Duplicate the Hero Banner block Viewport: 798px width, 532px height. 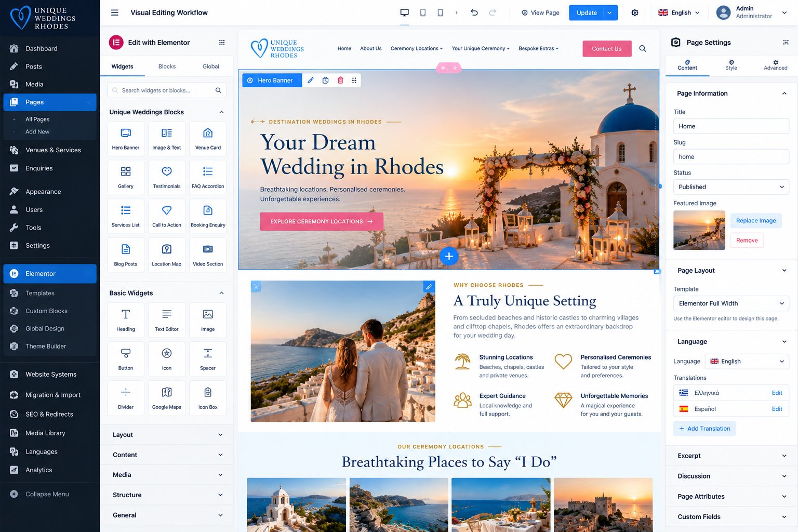[x=325, y=80]
